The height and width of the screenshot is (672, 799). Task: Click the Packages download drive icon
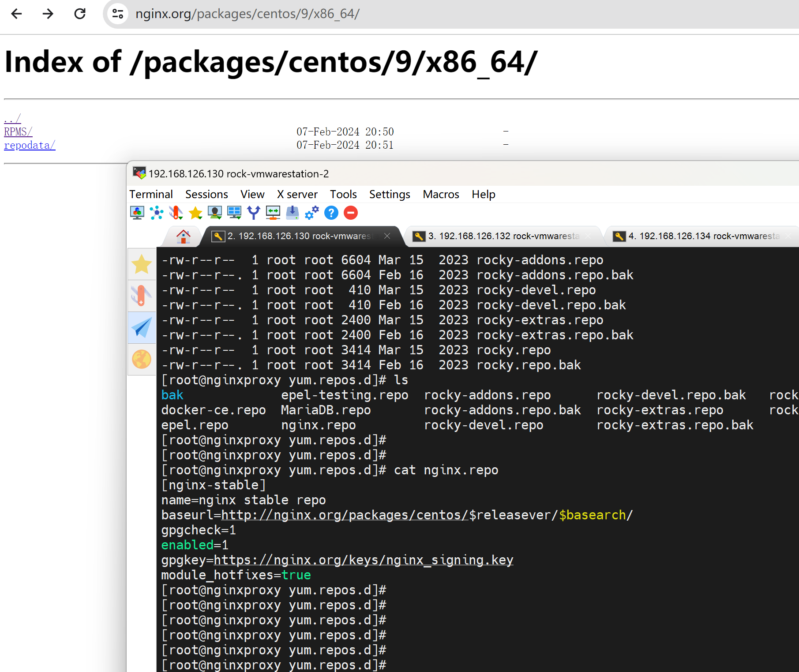pyautogui.click(x=292, y=213)
